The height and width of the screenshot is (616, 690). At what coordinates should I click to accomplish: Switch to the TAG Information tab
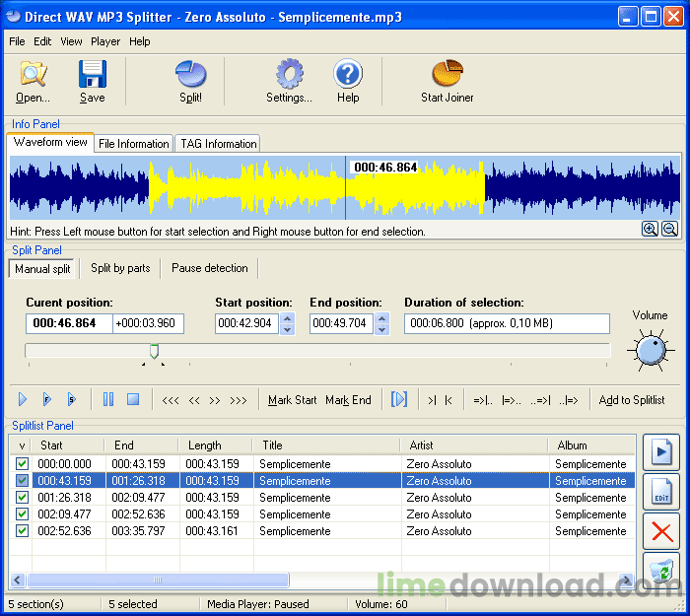[218, 144]
